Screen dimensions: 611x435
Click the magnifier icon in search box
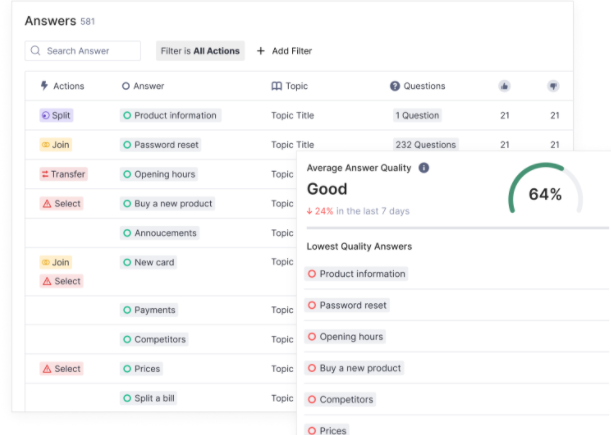point(36,51)
